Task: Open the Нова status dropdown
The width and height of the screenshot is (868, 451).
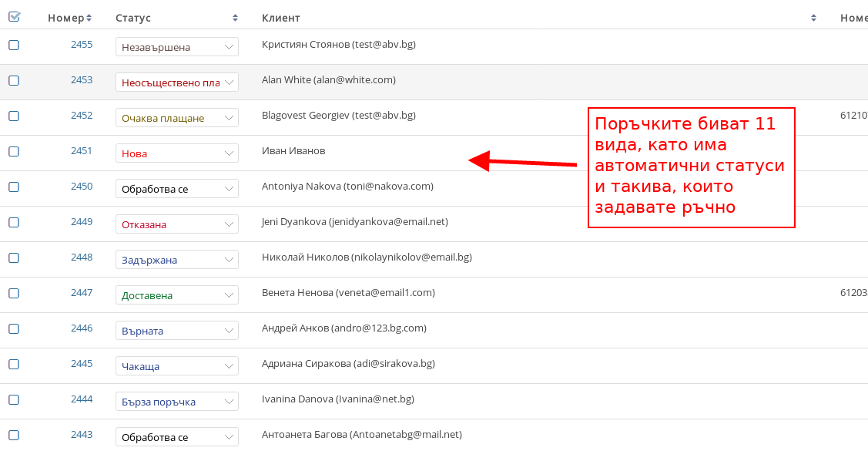Action: pyautogui.click(x=176, y=153)
